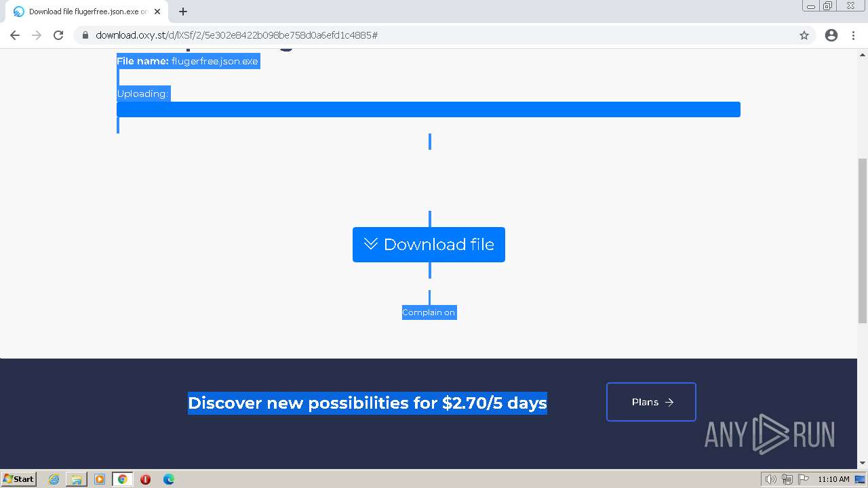Viewport: 868px width, 488px height.
Task: Open File Explorer from taskbar
Action: tap(77, 479)
